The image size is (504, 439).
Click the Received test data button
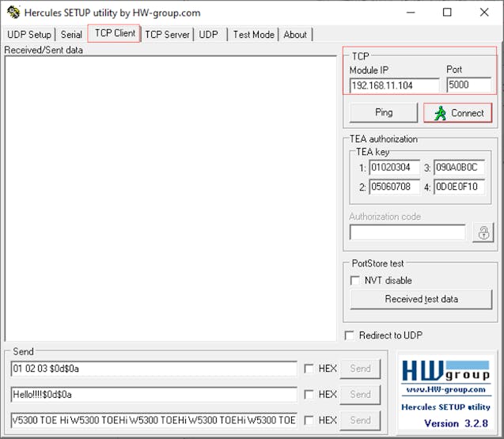coord(421,299)
